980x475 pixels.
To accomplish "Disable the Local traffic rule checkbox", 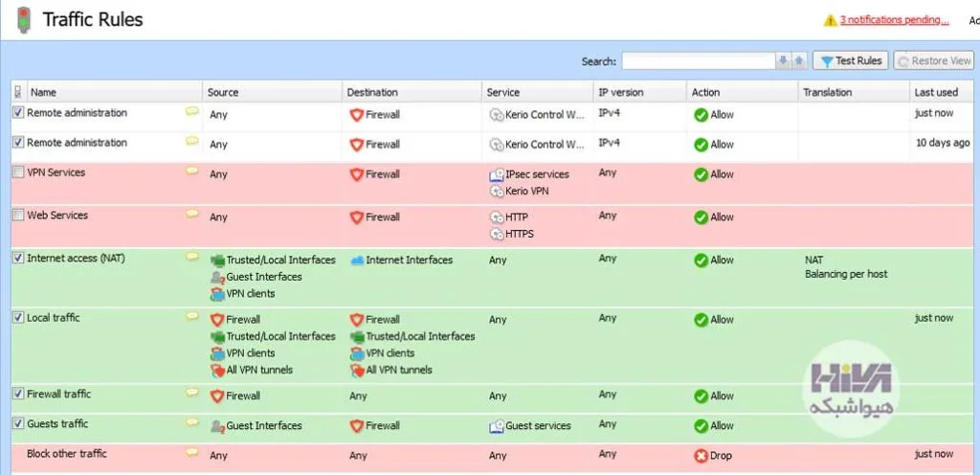I will pyautogui.click(x=19, y=318).
